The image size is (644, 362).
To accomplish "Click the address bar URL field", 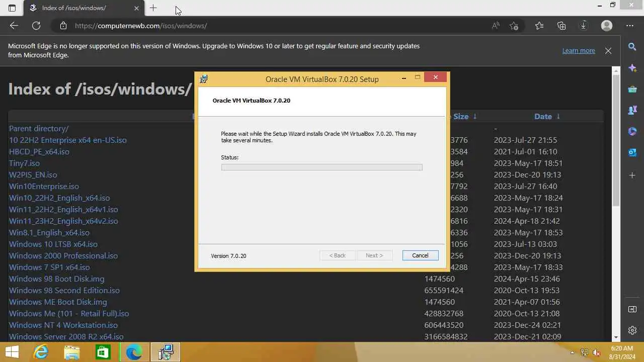I will (272, 26).
